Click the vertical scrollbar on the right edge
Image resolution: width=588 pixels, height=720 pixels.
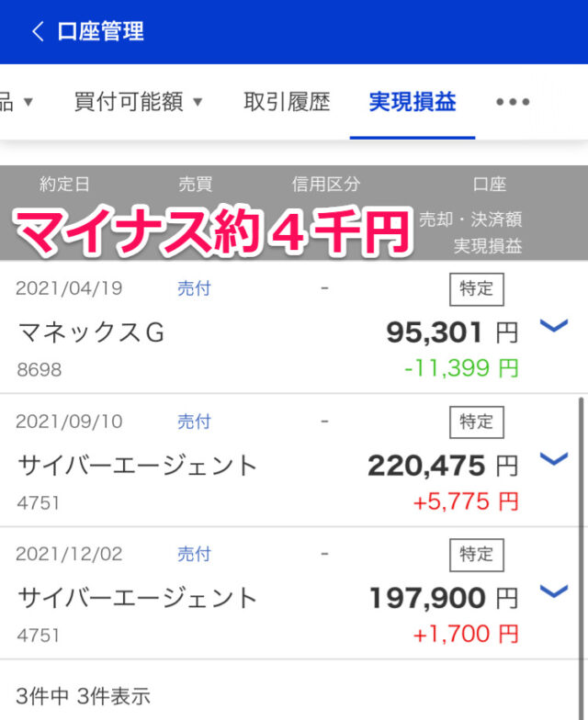(x=581, y=558)
